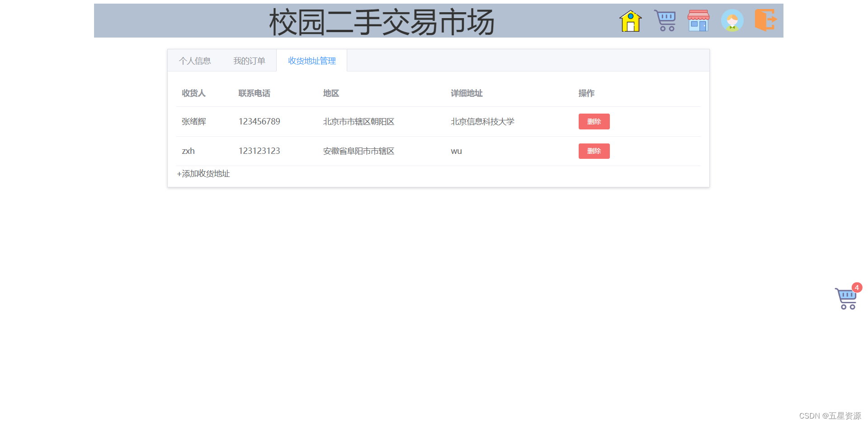Click the header title 校园二手交易市场
The height and width of the screenshot is (424, 868).
tap(382, 20)
